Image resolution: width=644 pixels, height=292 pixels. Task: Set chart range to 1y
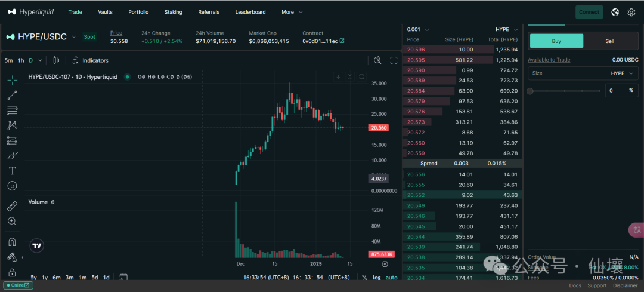45,278
